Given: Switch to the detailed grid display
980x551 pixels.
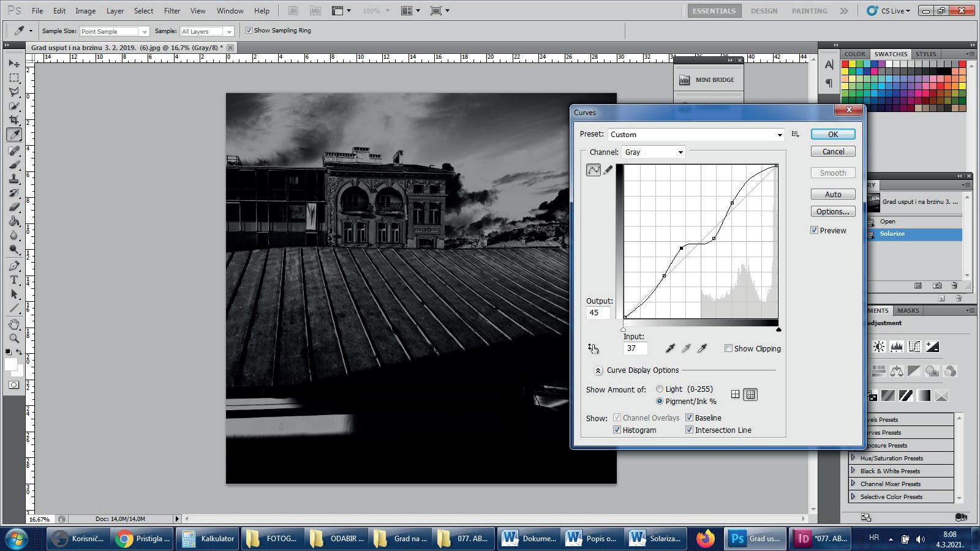Looking at the screenshot, I should click(750, 394).
